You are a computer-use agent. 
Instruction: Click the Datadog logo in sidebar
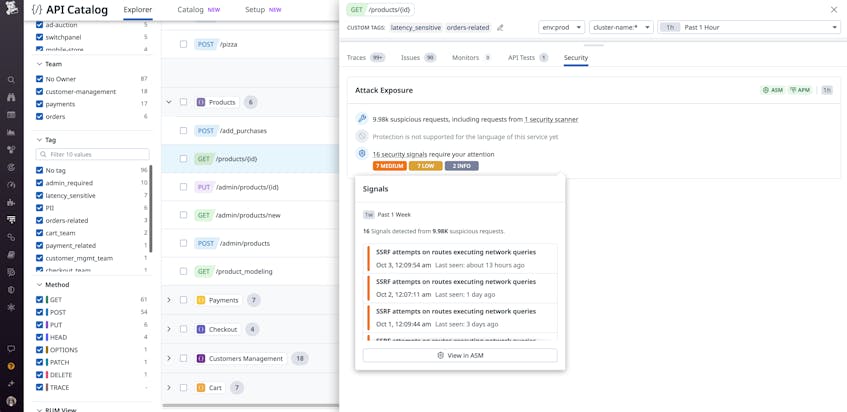tap(11, 9)
